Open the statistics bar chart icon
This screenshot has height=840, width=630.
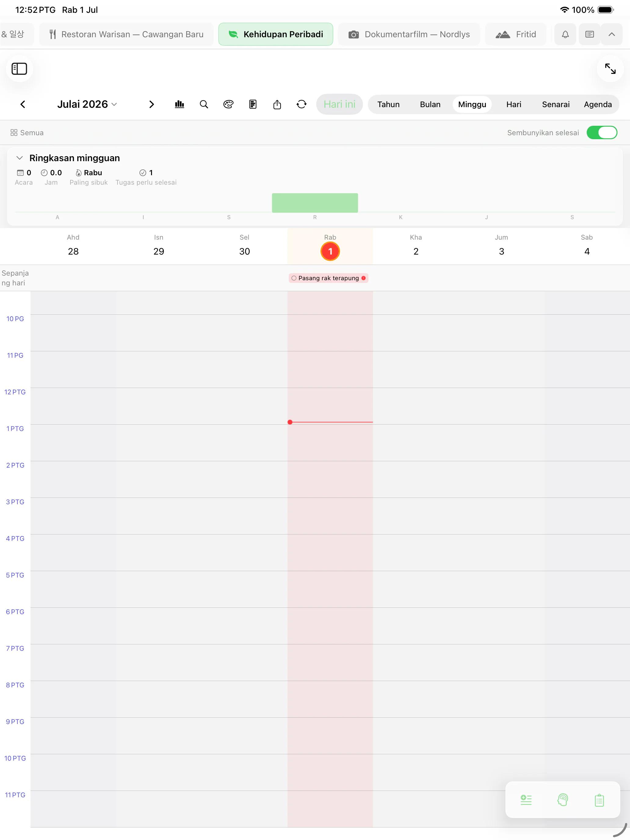coord(179,104)
